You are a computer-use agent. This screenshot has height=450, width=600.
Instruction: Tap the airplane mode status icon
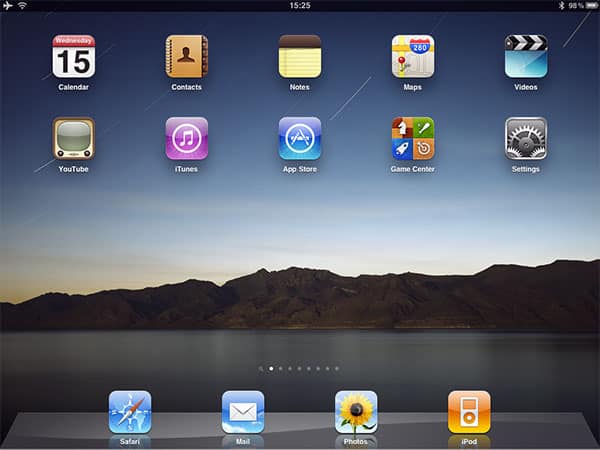pyautogui.click(x=7, y=5)
